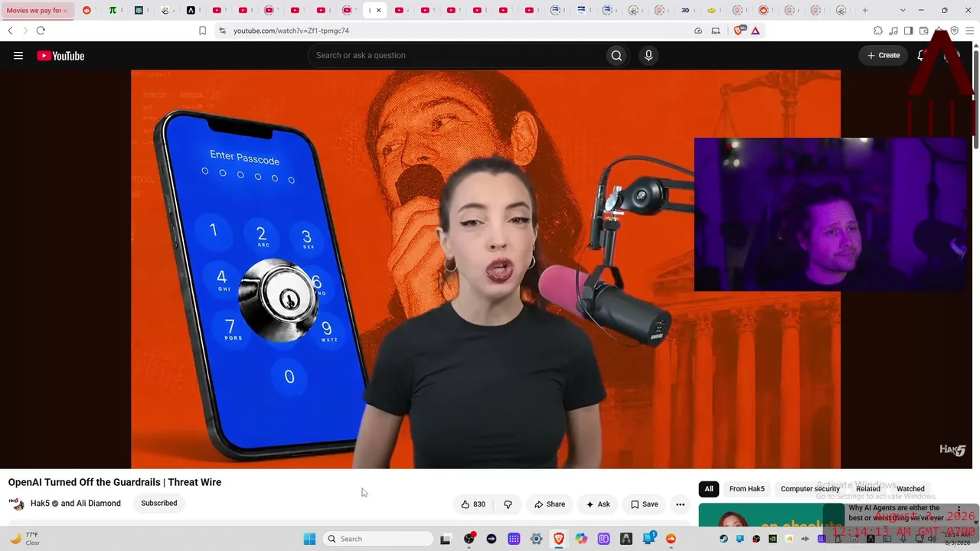980x551 pixels.
Task: Click the page vertical scrollbar thumb
Action: 975,98
